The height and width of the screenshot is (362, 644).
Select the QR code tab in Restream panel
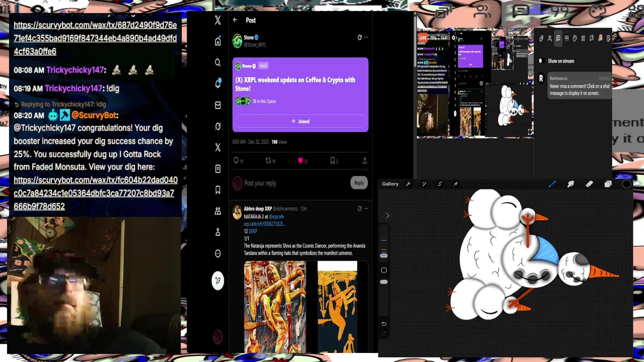[583, 38]
